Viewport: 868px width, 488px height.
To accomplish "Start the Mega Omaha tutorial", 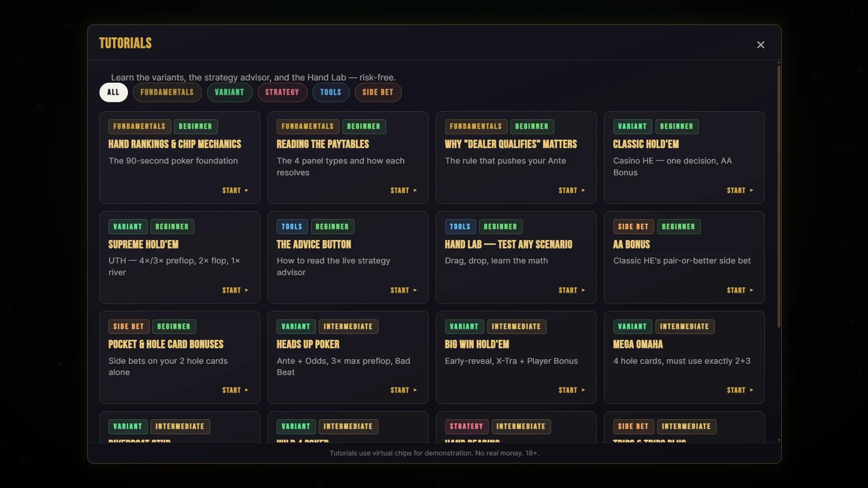I will coord(740,390).
